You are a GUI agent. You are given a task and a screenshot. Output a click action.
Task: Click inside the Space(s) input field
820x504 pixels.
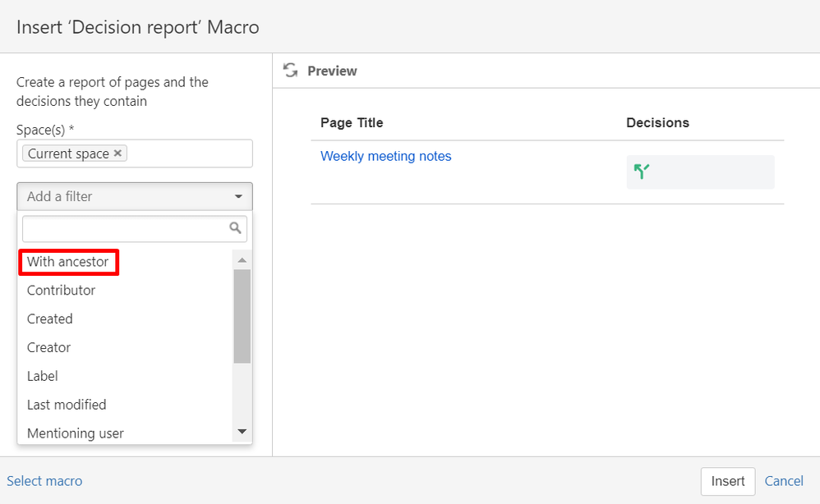[189, 153]
